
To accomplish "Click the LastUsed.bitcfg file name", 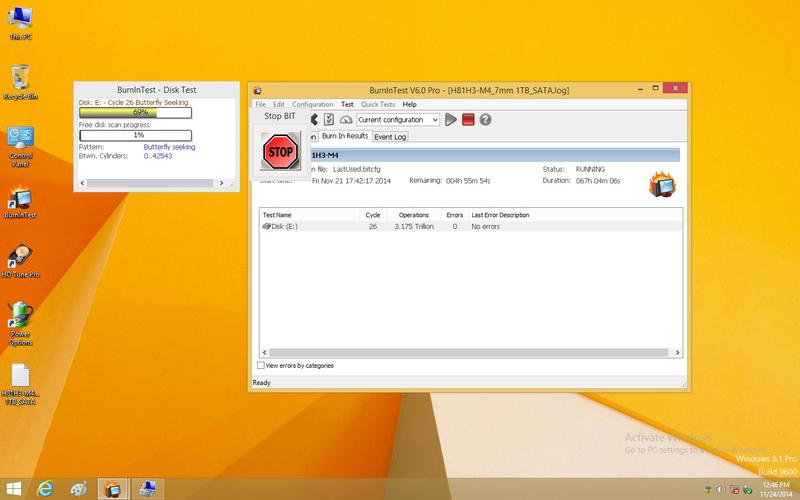I will coord(357,169).
